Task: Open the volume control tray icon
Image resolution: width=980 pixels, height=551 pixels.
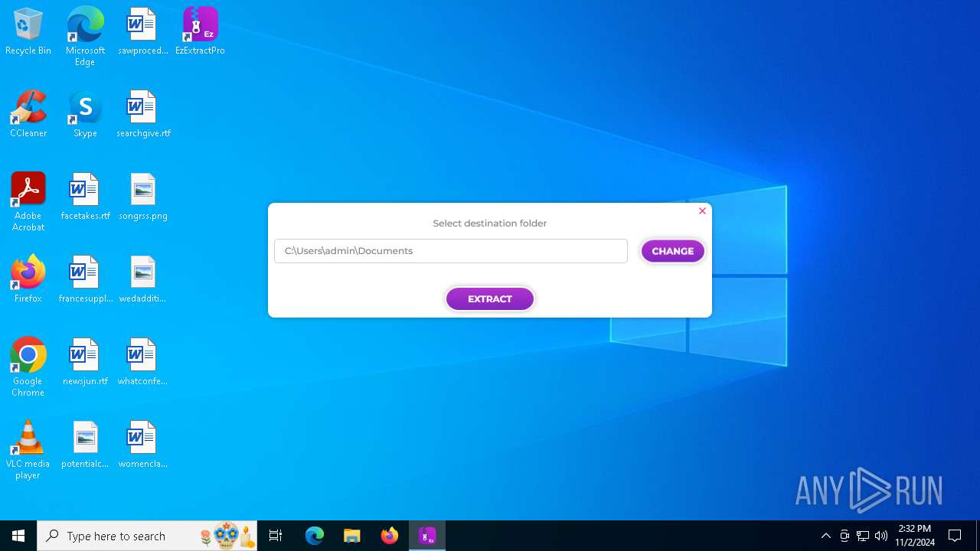Action: coord(881,536)
